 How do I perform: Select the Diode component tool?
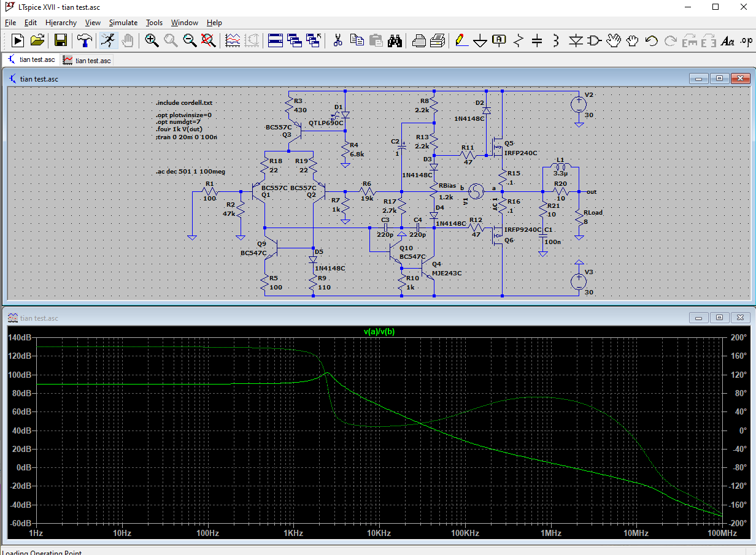click(x=576, y=40)
